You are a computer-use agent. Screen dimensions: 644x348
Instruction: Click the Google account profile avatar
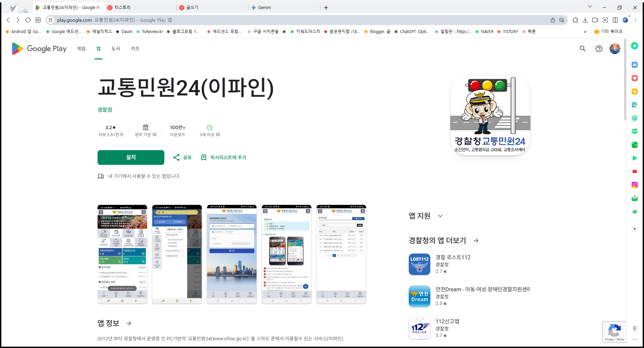[615, 49]
